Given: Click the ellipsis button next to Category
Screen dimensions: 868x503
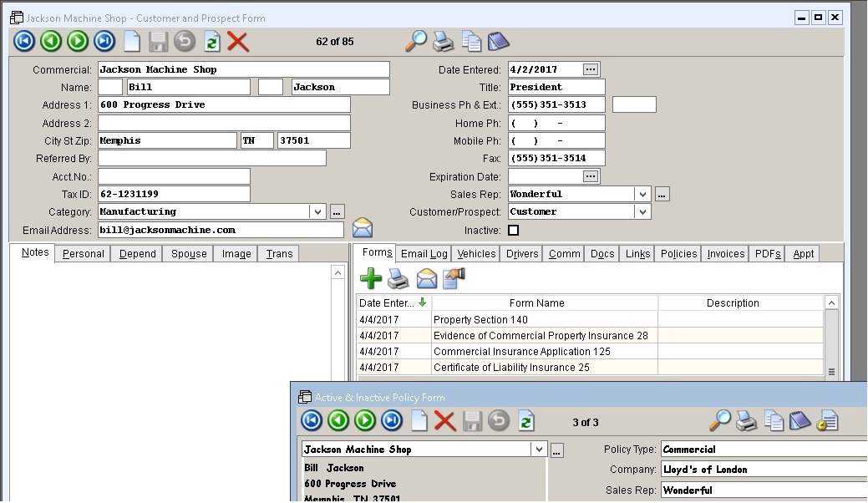Looking at the screenshot, I should [x=338, y=212].
